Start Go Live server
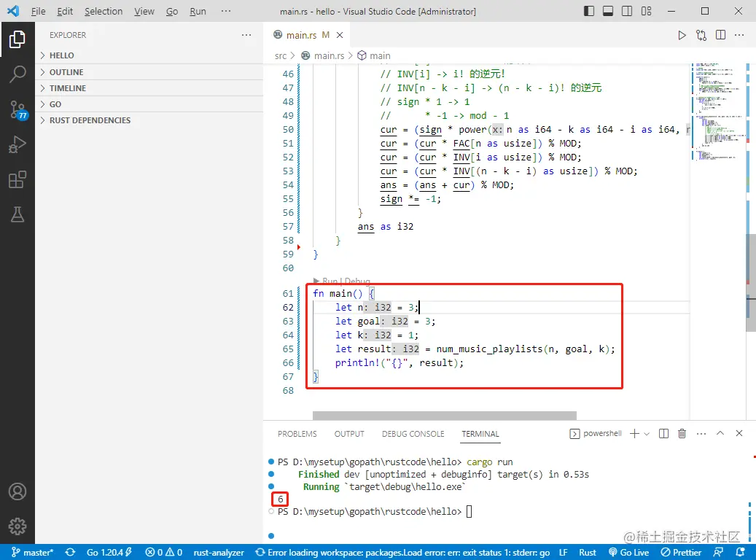 (628, 552)
